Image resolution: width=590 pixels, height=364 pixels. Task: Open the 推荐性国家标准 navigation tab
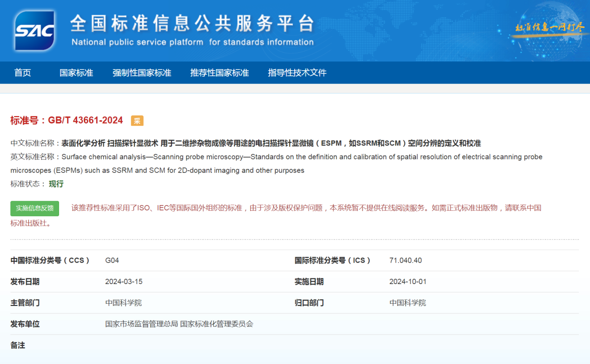(219, 73)
